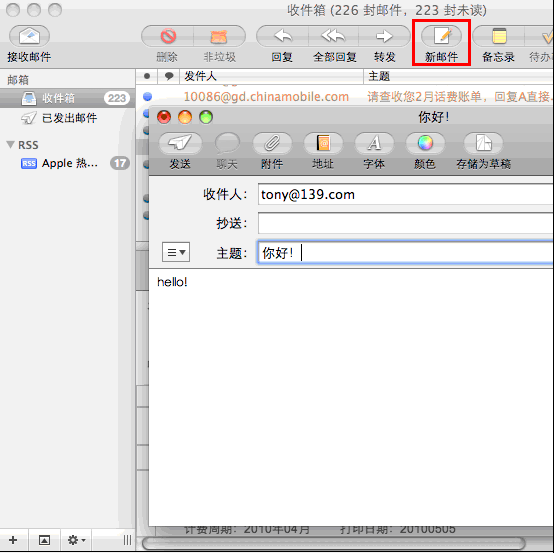Open the 颜色 color wheel picker
The width and height of the screenshot is (554, 553).
[x=425, y=143]
